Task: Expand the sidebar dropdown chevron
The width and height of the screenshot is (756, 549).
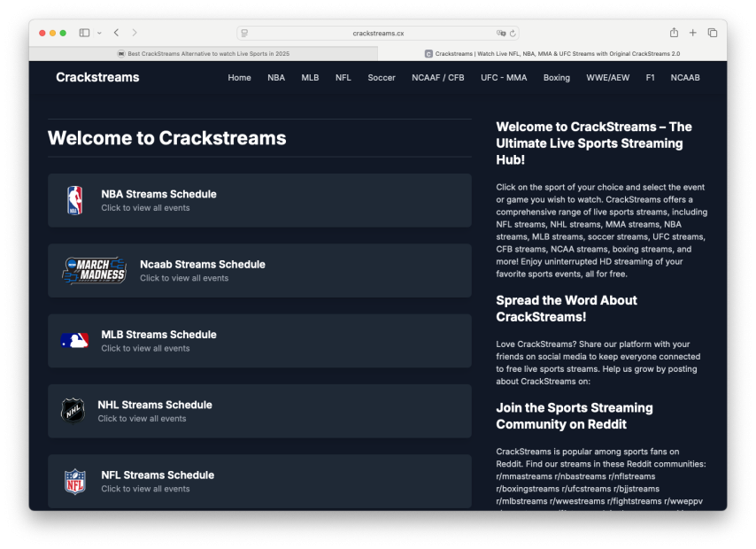Action: (99, 34)
